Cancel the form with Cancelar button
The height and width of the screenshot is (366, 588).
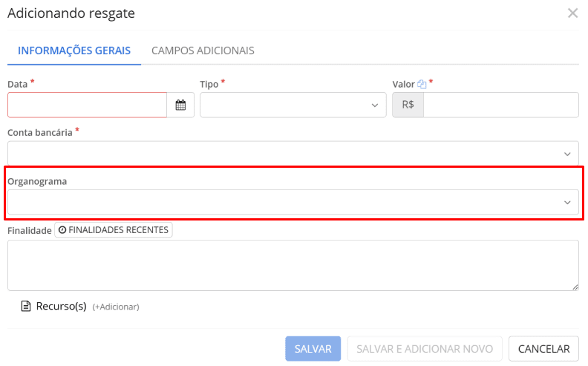[x=543, y=349]
